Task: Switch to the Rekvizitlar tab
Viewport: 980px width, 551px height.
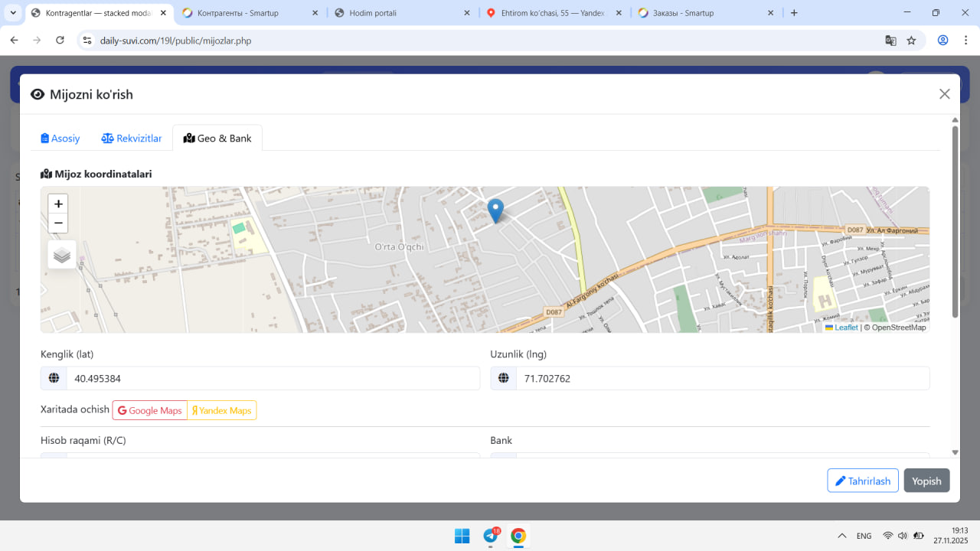Action: coord(132,139)
